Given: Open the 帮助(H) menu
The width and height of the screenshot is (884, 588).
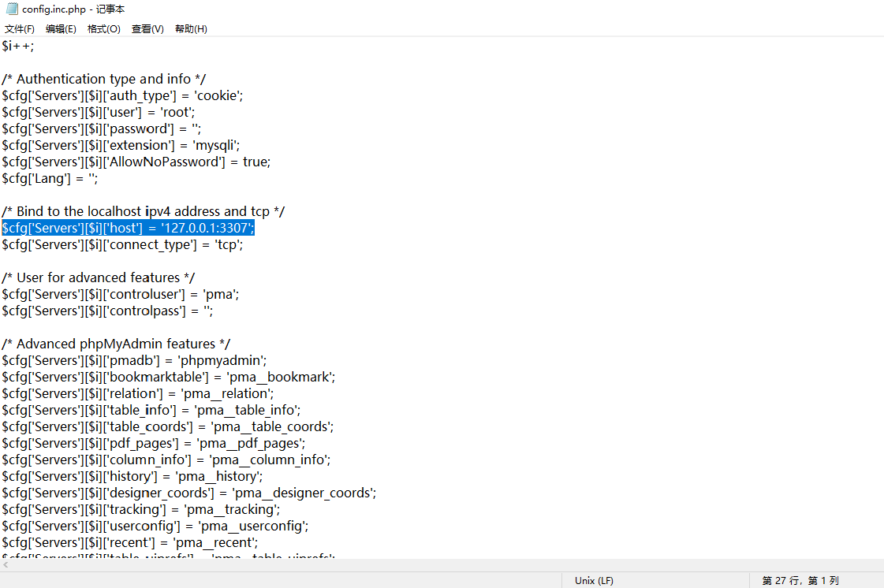Looking at the screenshot, I should pyautogui.click(x=191, y=28).
